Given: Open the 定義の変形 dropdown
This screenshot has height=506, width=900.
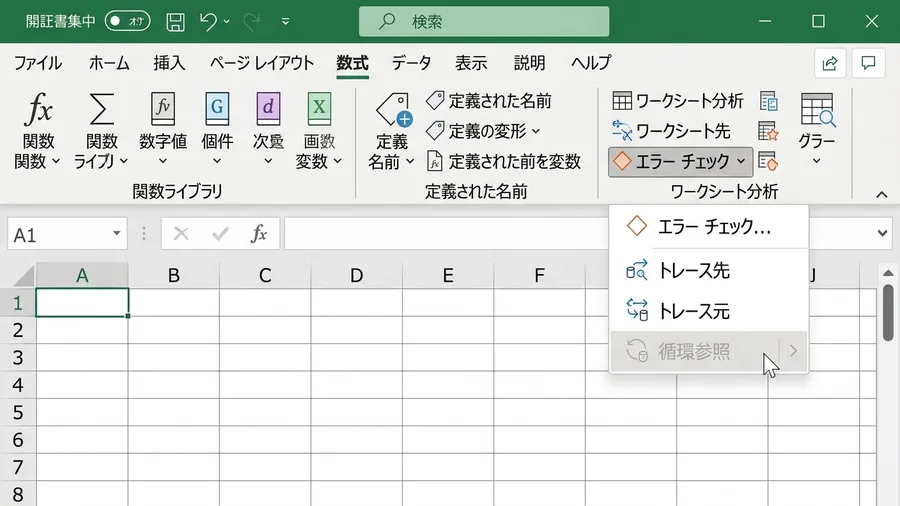Looking at the screenshot, I should [x=483, y=131].
